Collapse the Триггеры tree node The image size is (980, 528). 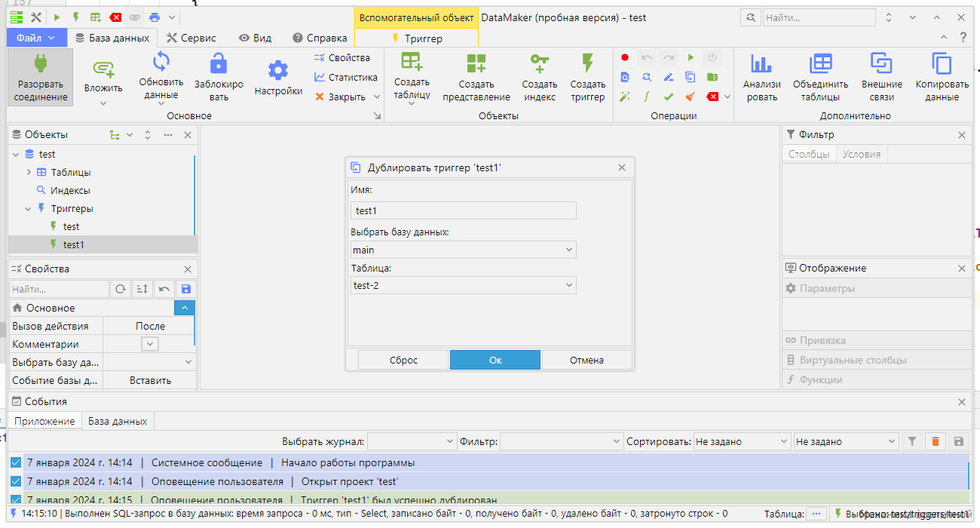click(29, 209)
